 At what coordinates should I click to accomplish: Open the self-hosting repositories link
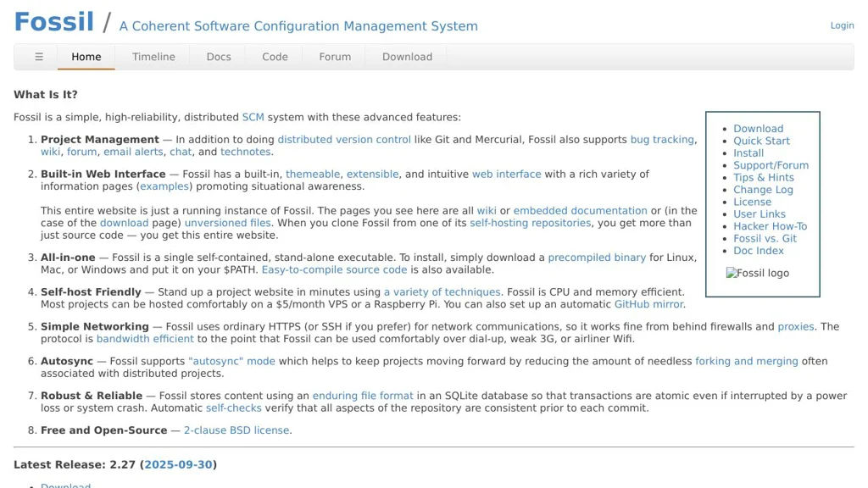pyautogui.click(x=530, y=223)
